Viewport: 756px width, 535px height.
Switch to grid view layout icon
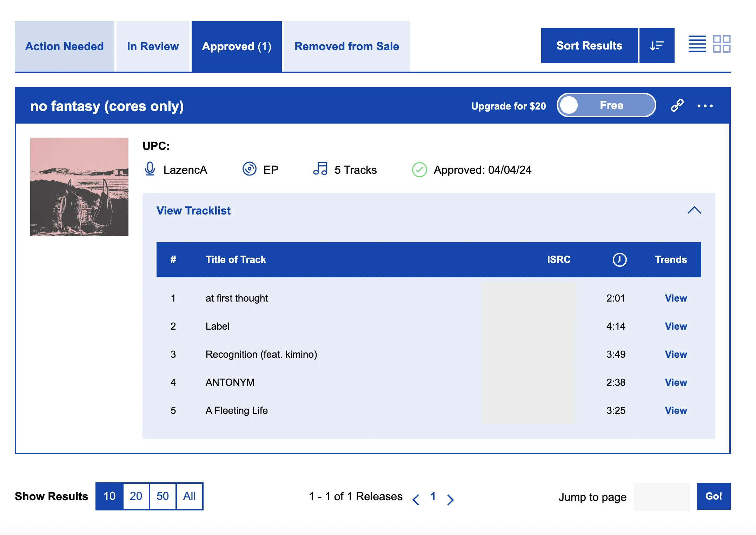(722, 44)
